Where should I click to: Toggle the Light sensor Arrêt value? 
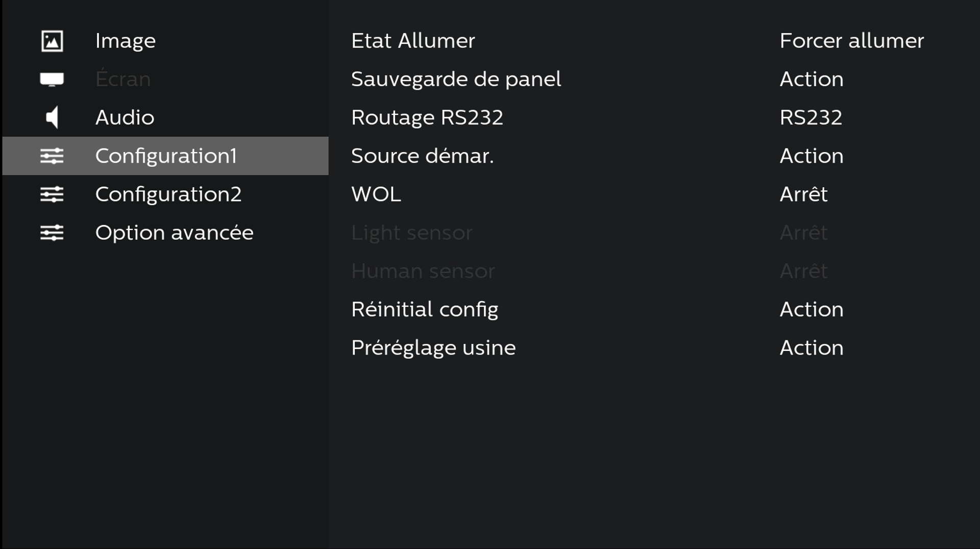click(803, 233)
